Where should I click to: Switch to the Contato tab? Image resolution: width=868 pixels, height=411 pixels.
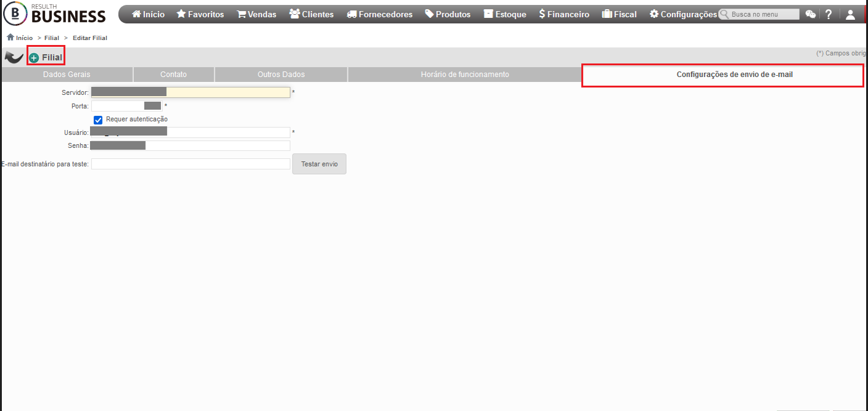(173, 75)
